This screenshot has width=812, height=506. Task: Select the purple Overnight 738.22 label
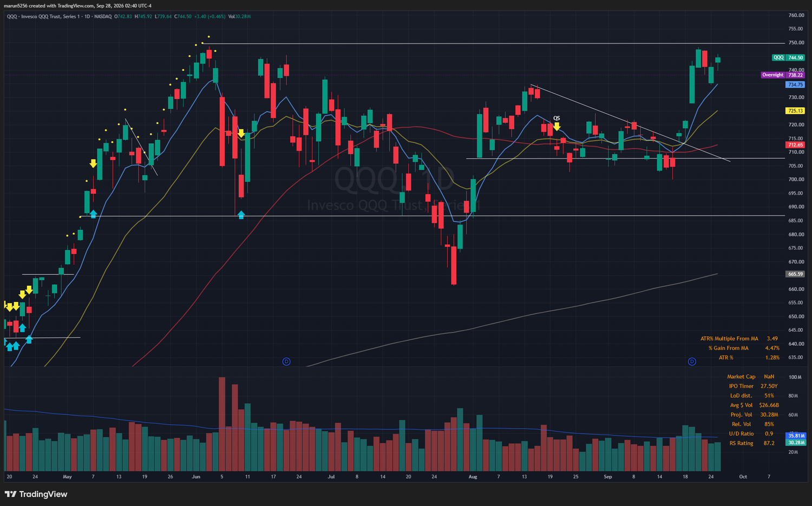tap(783, 75)
